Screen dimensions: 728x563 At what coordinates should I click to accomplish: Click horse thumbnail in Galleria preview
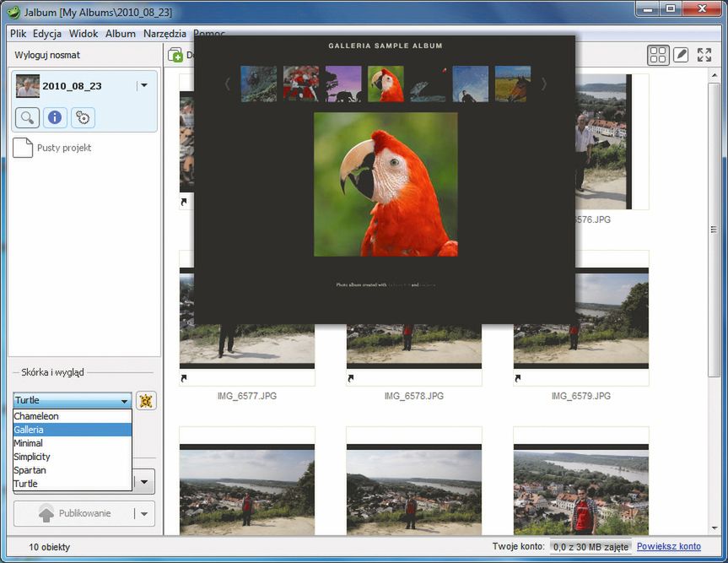(513, 84)
